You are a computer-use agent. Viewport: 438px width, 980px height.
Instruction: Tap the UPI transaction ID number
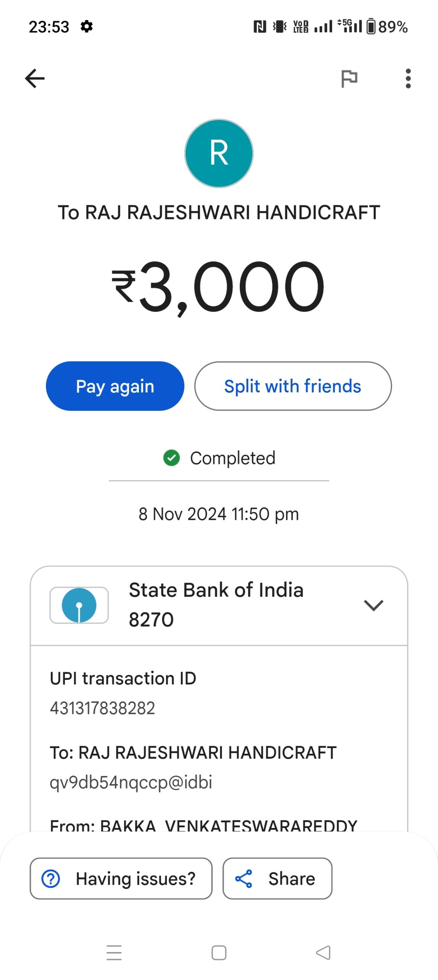pyautogui.click(x=103, y=708)
